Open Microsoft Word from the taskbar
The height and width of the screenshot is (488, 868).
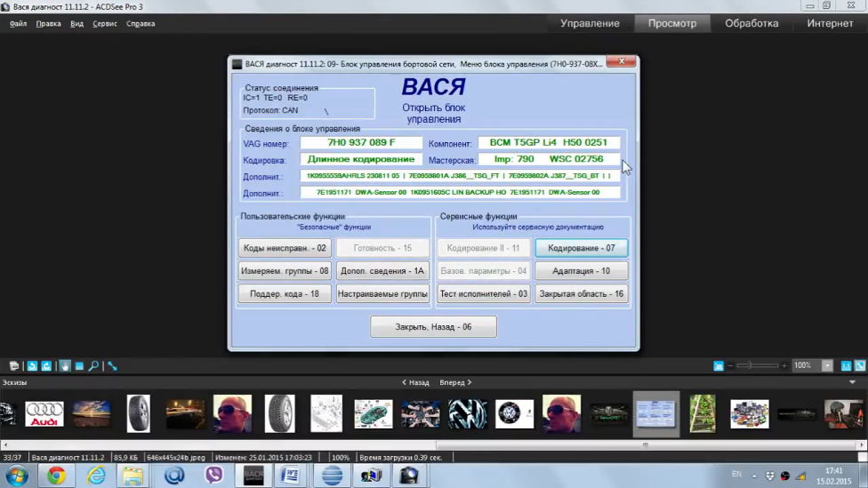(290, 476)
